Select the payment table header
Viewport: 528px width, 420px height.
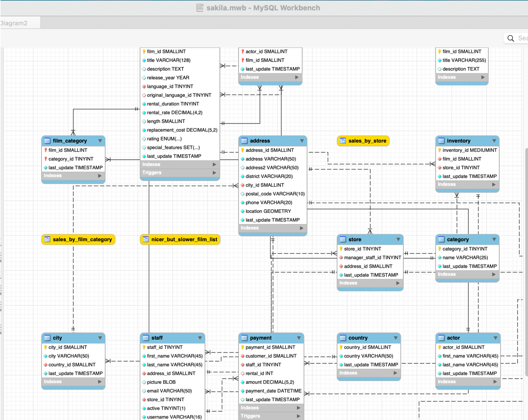click(x=271, y=338)
